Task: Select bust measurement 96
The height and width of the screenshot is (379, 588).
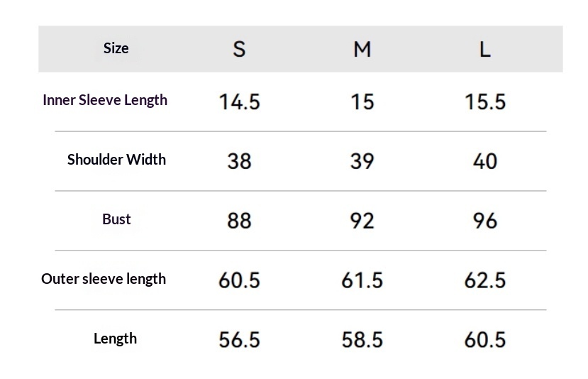Action: click(x=485, y=221)
